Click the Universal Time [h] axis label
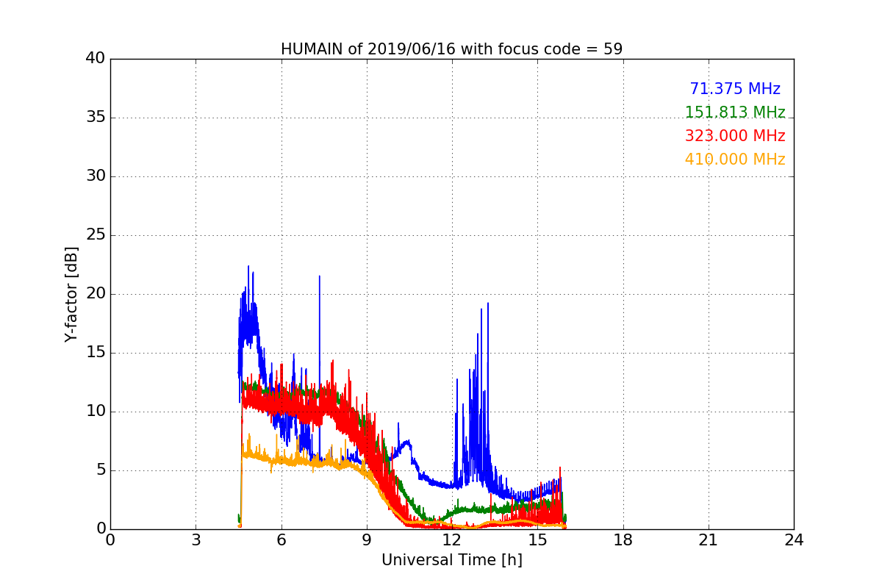Screen dimensions: 882x588 (451, 560)
